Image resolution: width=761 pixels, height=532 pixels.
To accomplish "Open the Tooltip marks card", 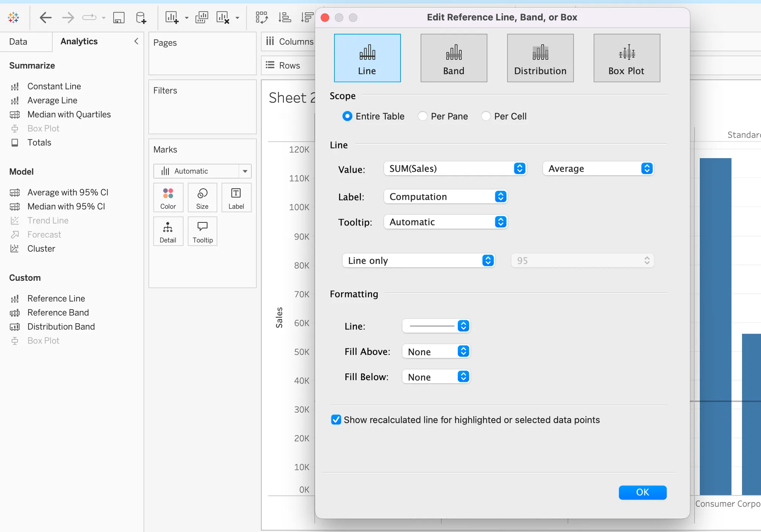I will (x=203, y=231).
